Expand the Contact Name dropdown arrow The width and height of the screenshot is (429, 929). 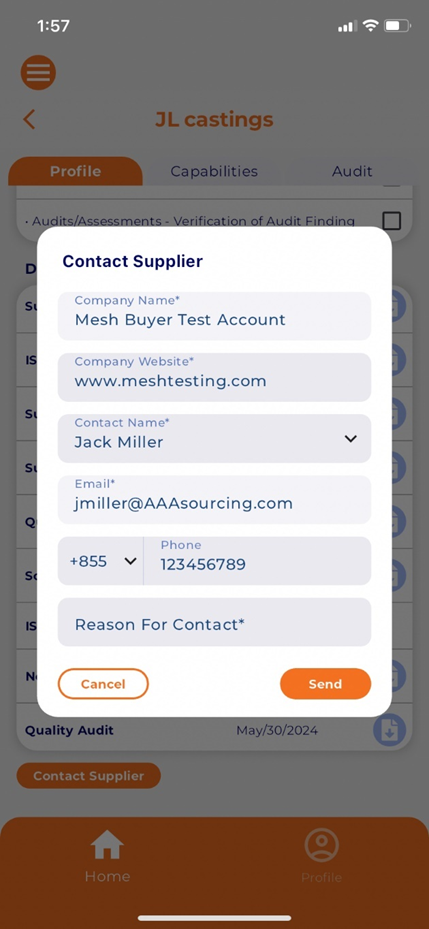(x=351, y=439)
